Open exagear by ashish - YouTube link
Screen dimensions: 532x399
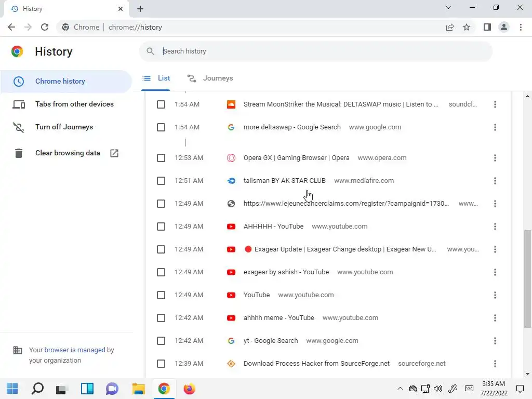click(286, 272)
